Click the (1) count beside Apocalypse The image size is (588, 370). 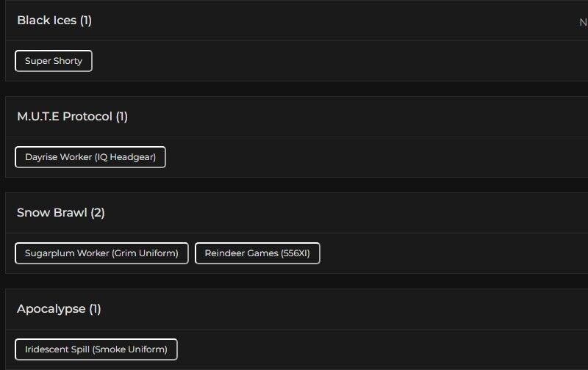tap(95, 309)
